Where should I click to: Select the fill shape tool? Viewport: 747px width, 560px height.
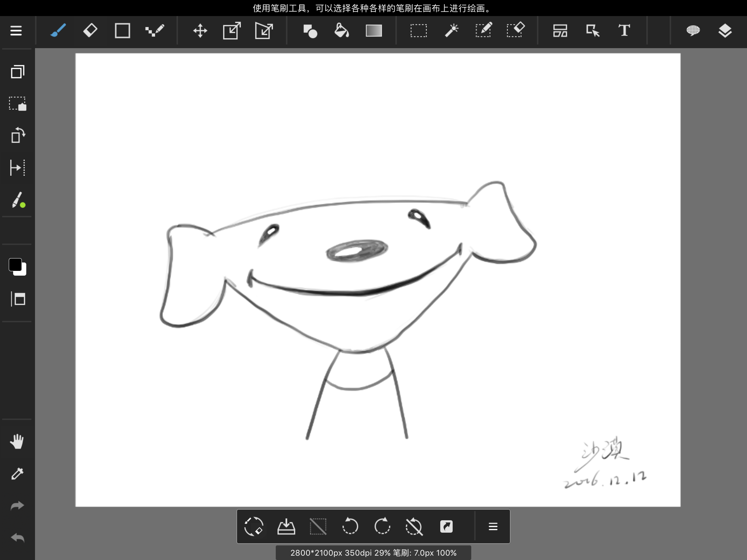pyautogui.click(x=310, y=31)
